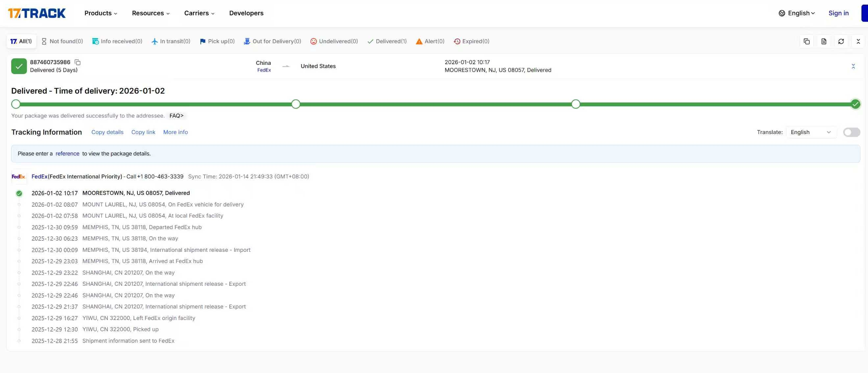Click the FedEx carrier logo
The image size is (868, 373).
[18, 176]
